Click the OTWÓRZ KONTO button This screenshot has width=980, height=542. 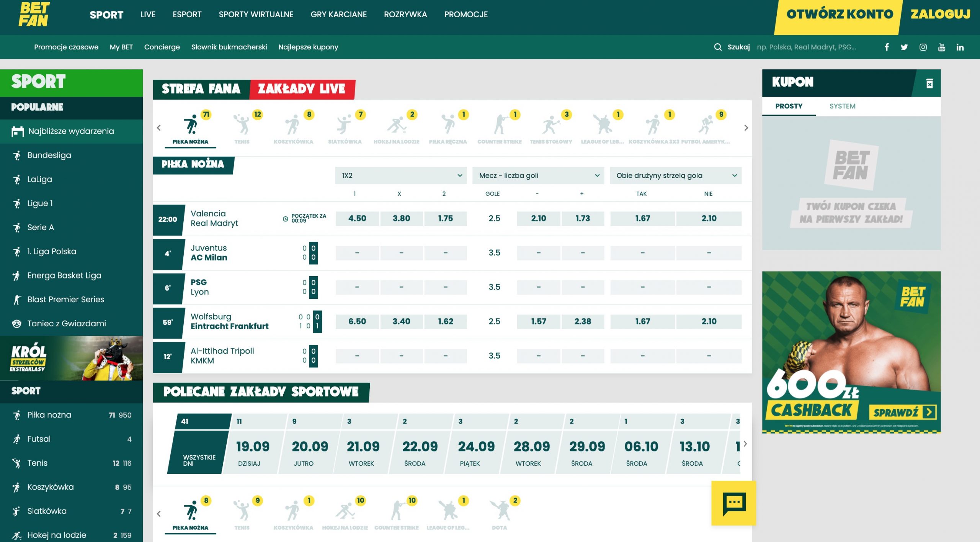coord(839,15)
